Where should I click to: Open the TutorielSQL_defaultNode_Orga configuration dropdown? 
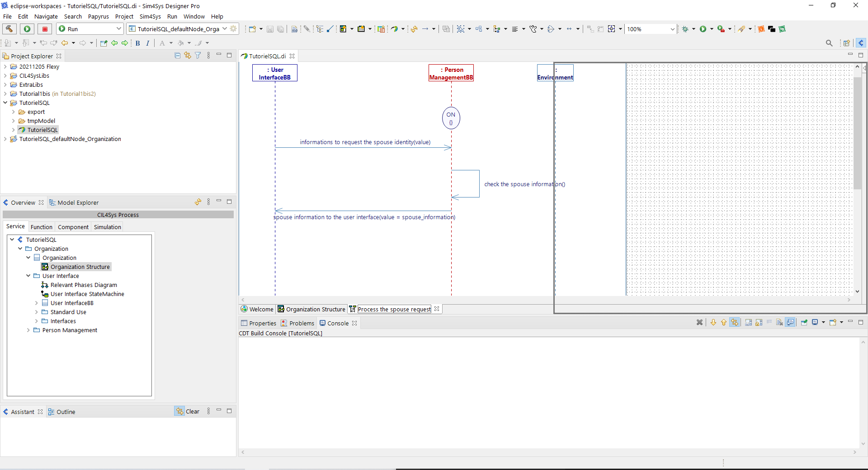click(x=224, y=28)
